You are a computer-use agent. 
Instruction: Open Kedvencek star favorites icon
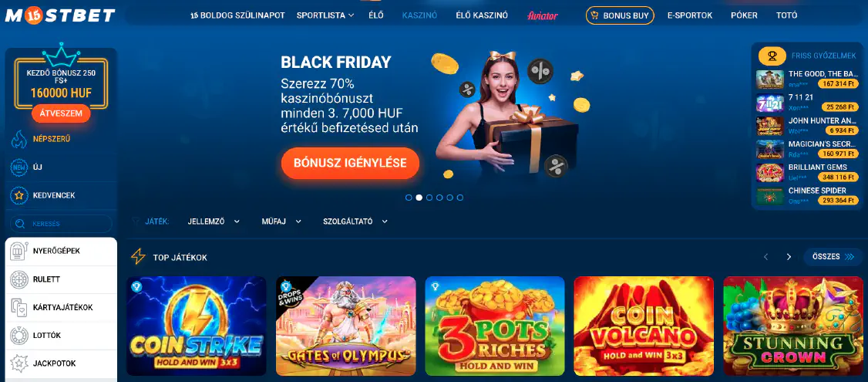pos(19,195)
